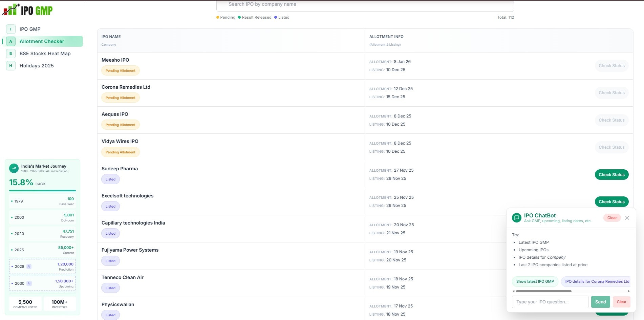Click the growth arrow icon on Market Journey card
644x320 pixels.
point(13,168)
